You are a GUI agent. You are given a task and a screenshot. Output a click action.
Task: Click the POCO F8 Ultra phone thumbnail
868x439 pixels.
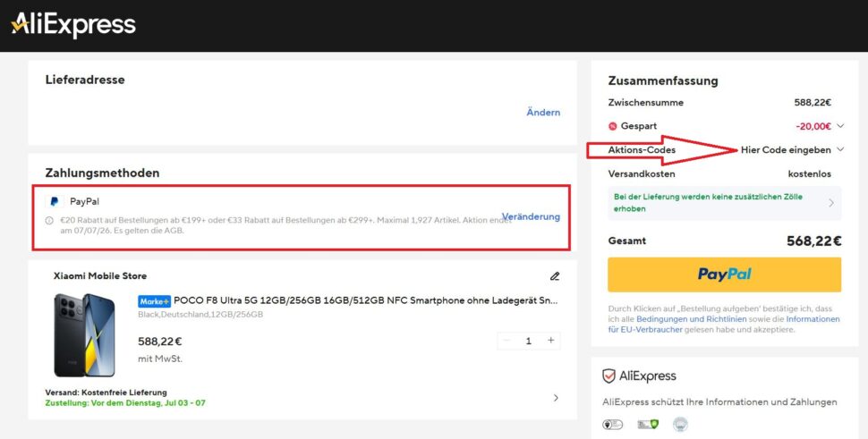point(84,335)
